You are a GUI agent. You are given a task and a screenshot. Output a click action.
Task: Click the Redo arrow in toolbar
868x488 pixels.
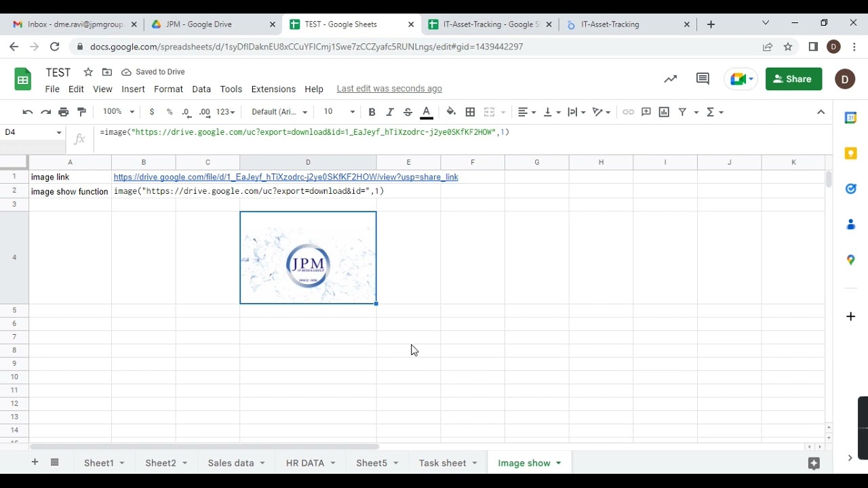pos(45,112)
